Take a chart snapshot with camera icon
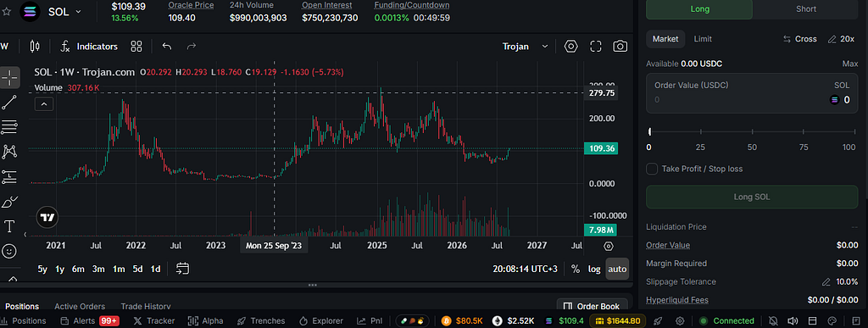Image resolution: width=868 pixels, height=328 pixels. 620,47
